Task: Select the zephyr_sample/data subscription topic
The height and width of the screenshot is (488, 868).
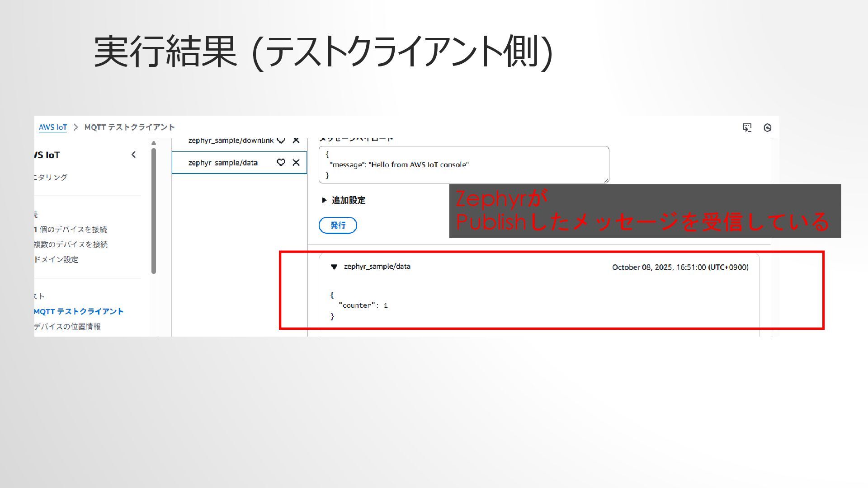Action: (x=223, y=163)
